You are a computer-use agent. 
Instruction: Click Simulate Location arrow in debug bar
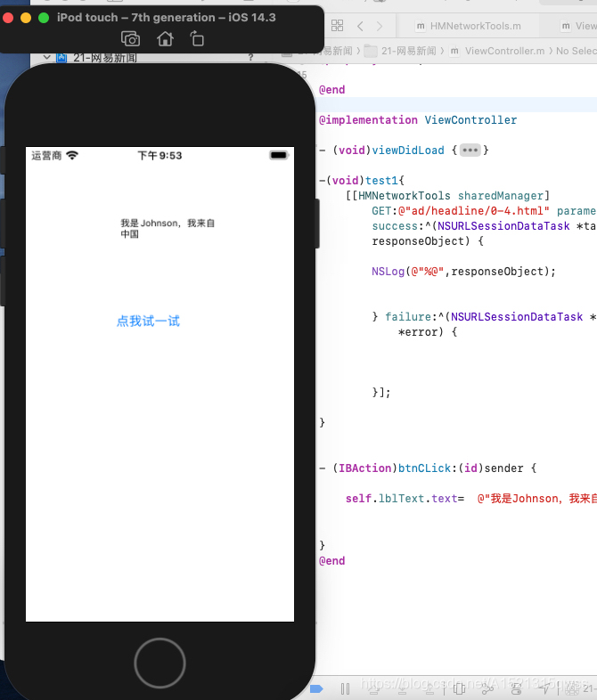coord(544,688)
